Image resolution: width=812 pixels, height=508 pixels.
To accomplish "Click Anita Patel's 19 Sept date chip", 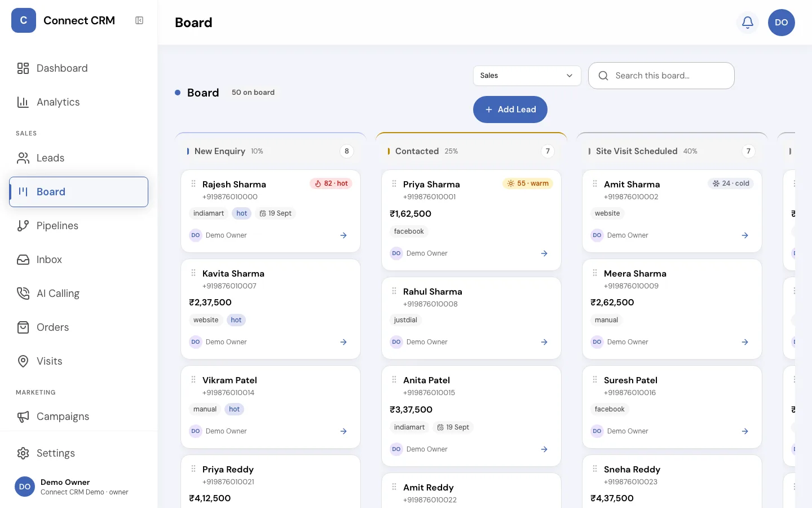I will [x=453, y=427].
